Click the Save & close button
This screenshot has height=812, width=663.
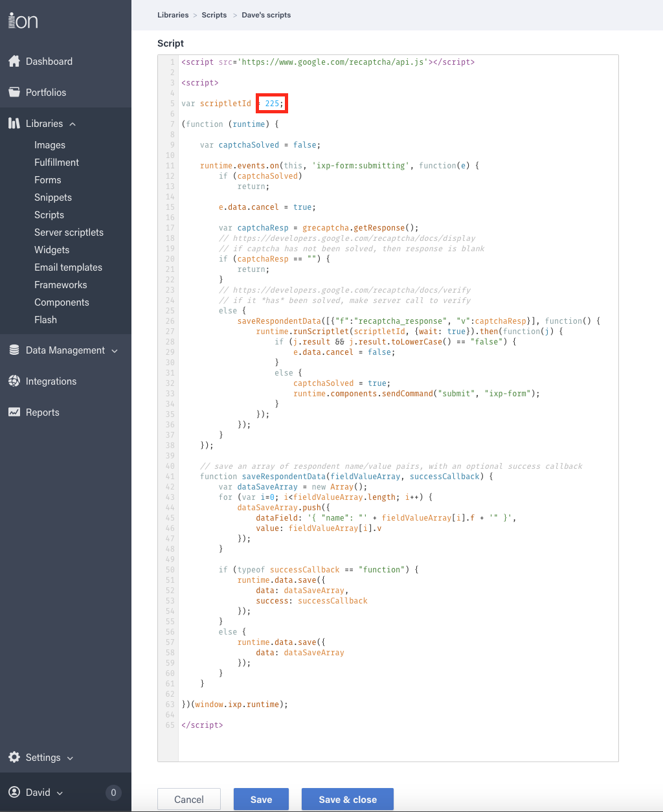pyautogui.click(x=348, y=800)
